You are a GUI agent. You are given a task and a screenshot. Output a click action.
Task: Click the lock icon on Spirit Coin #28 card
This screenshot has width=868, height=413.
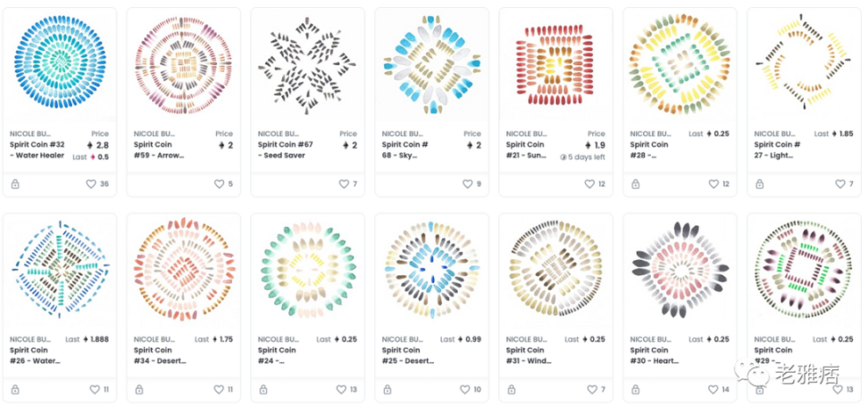pyautogui.click(x=636, y=184)
